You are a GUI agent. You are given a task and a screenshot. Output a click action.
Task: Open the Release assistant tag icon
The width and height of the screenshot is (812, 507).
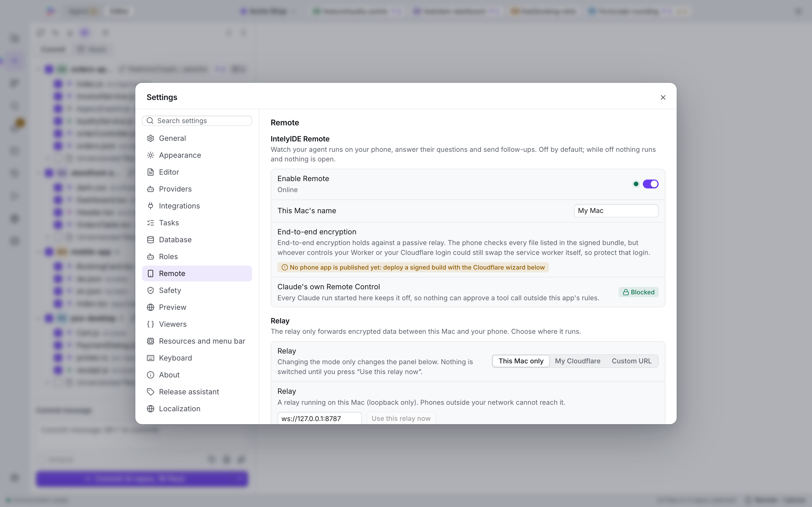(150, 392)
